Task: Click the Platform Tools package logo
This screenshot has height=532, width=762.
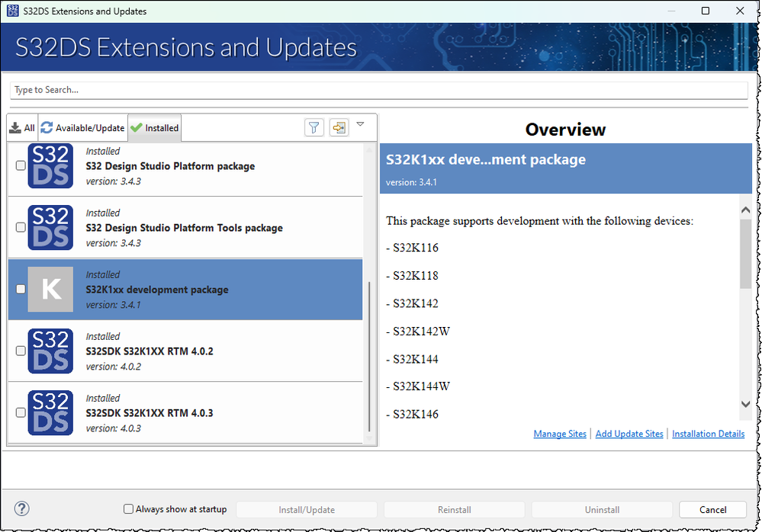Action: pyautogui.click(x=50, y=227)
